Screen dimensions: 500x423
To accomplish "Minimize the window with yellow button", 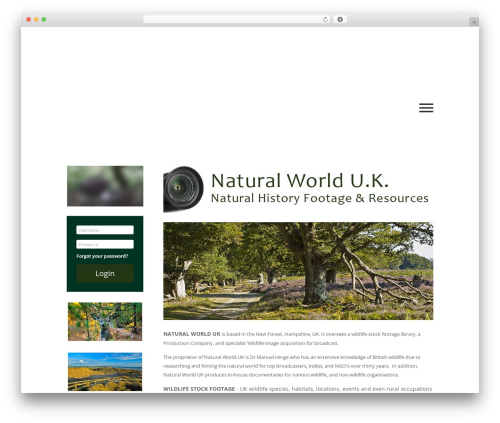I will (x=36, y=19).
